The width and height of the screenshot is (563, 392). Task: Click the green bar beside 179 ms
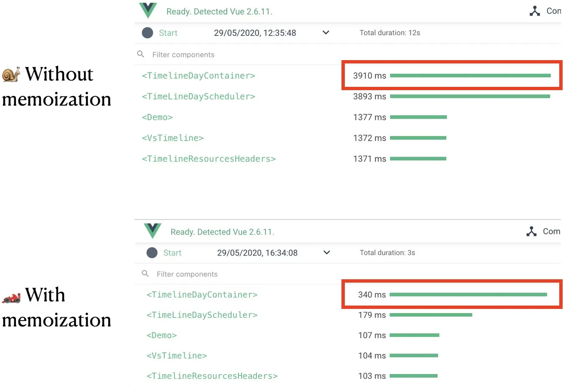coord(431,315)
